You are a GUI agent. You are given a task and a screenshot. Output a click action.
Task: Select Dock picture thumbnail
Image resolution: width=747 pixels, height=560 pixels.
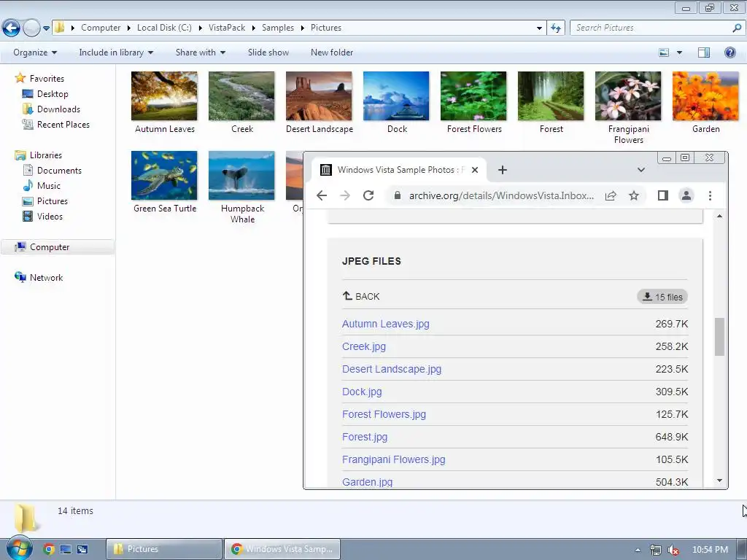[396, 96]
